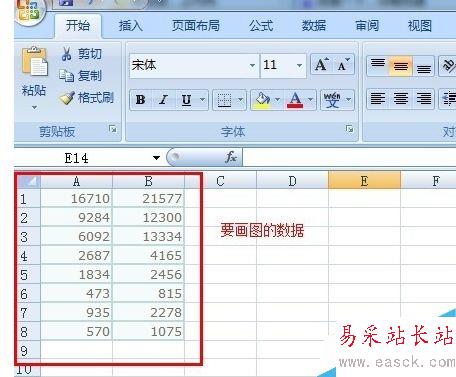Select cell containing 9284
Image resolution: width=456 pixels, height=377 pixels.
tap(77, 218)
